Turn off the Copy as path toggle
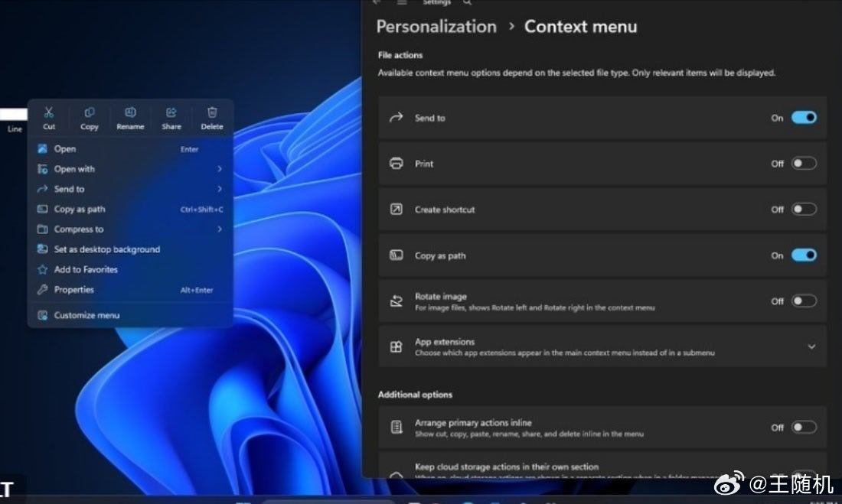 [804, 255]
